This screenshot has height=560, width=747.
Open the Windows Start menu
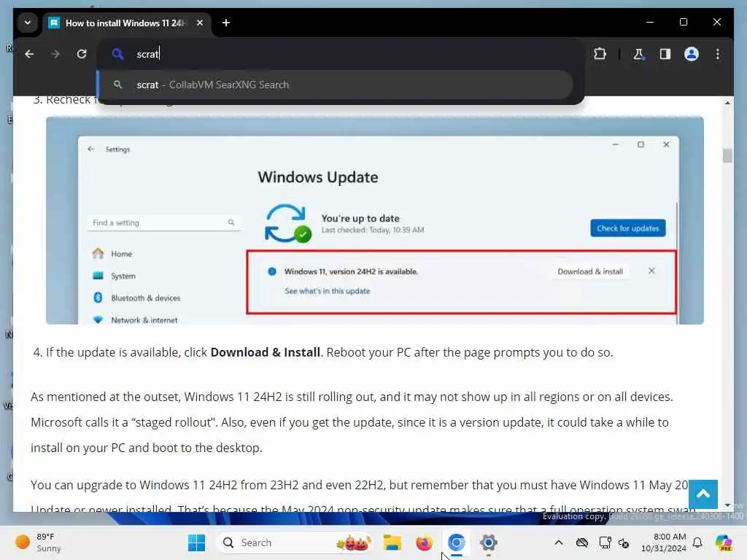tap(196, 542)
